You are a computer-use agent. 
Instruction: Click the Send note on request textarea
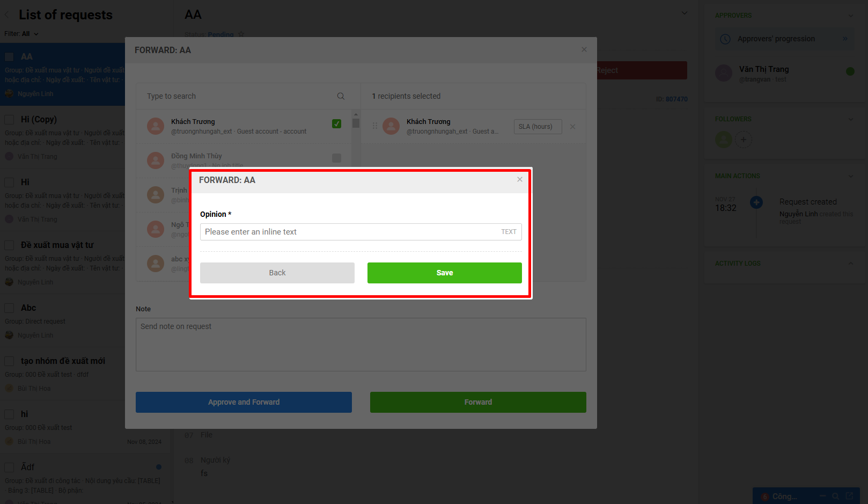(361, 345)
